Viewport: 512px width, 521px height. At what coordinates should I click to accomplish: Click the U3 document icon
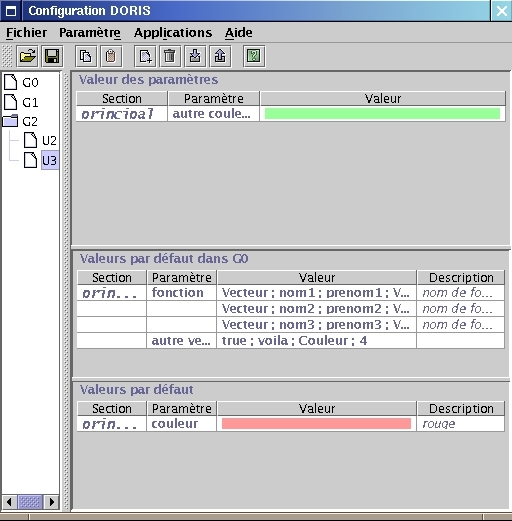(30, 160)
